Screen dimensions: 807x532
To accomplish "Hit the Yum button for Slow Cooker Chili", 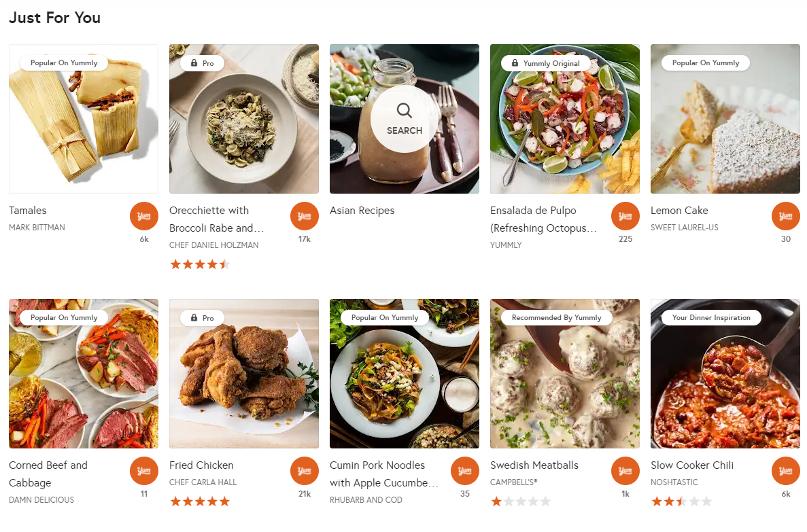I will [785, 471].
